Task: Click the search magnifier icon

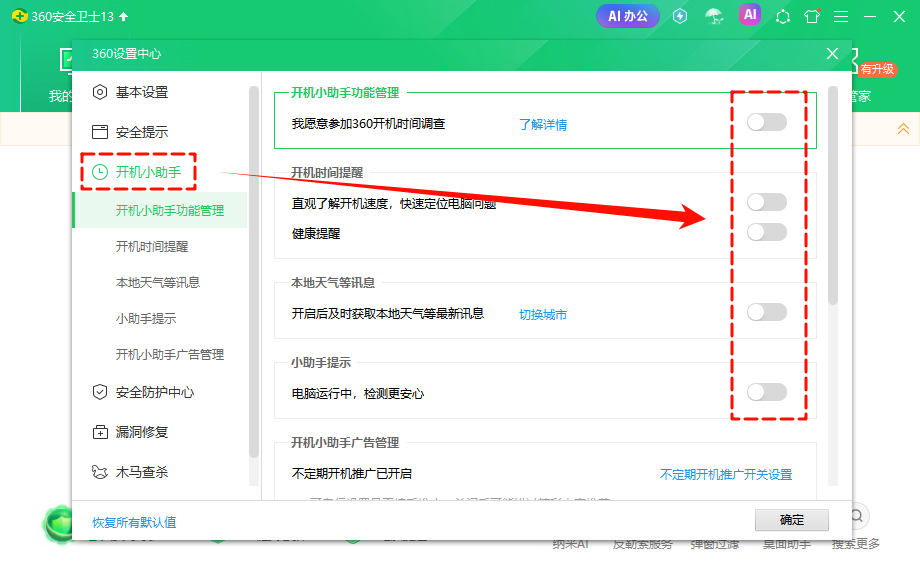Action: [857, 518]
